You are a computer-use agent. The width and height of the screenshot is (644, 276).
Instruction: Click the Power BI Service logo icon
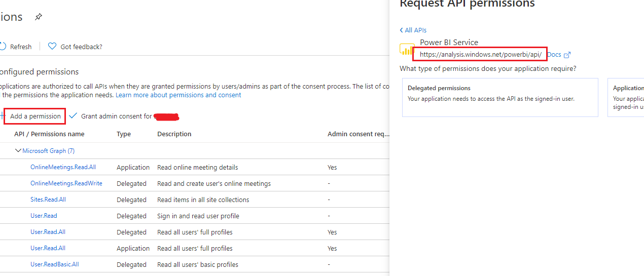(407, 49)
